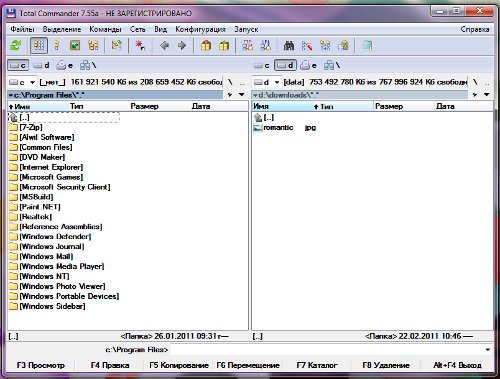Open Notepad toolbar icon
Image resolution: width=500 pixels, height=379 pixels.
coord(367,45)
